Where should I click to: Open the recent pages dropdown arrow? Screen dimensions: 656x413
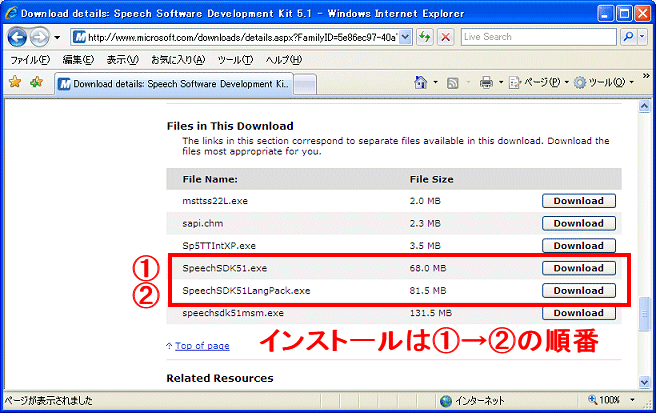(57, 38)
